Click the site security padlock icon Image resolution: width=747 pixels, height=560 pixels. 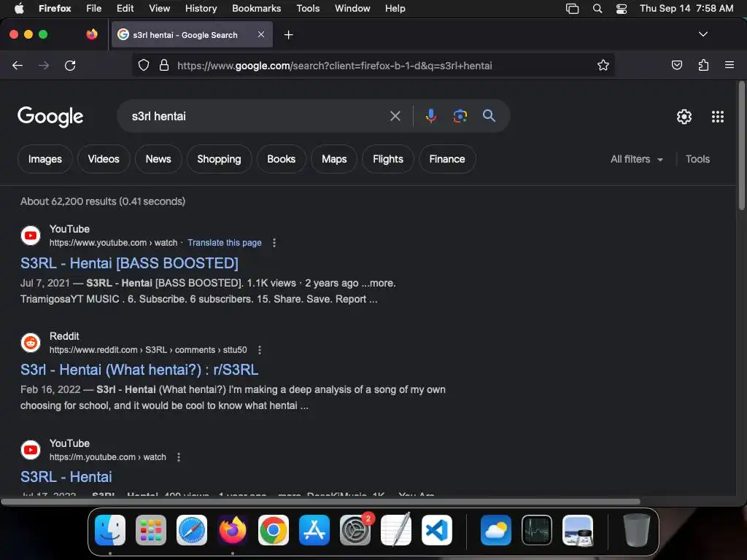coord(164,65)
